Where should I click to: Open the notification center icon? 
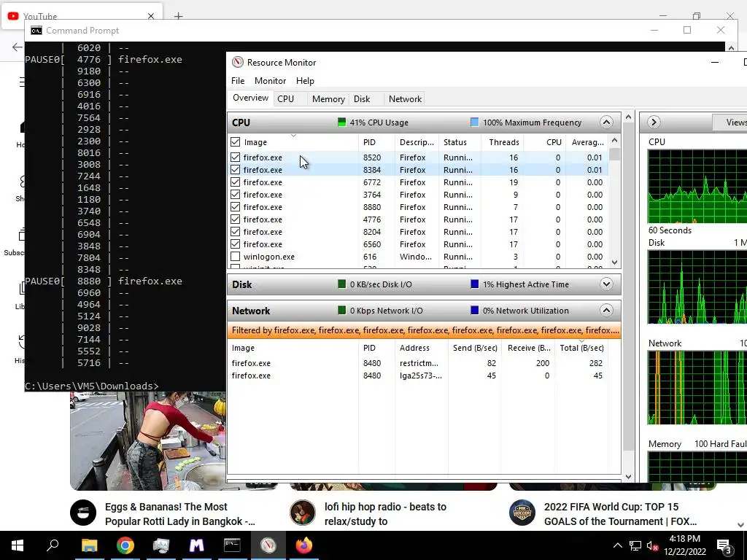pyautogui.click(x=724, y=545)
